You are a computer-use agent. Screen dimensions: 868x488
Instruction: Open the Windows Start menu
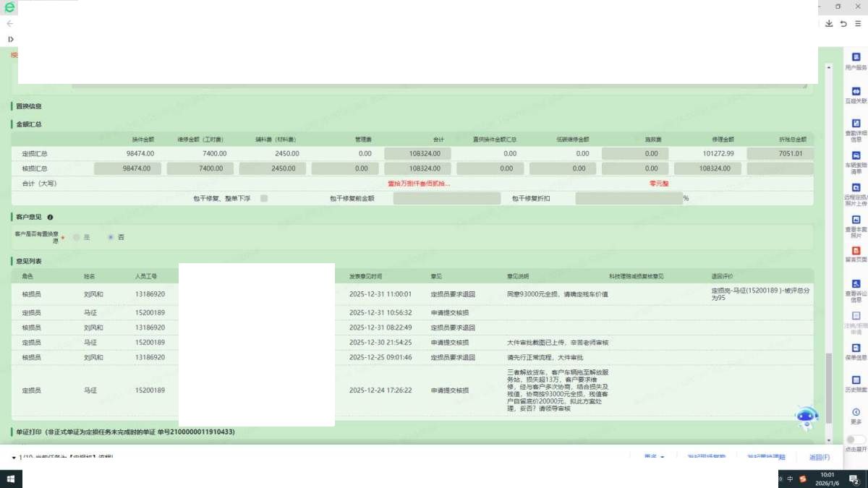click(11, 479)
